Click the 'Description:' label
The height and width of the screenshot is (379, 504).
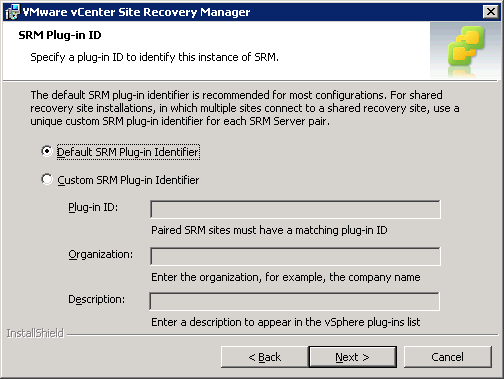point(96,299)
